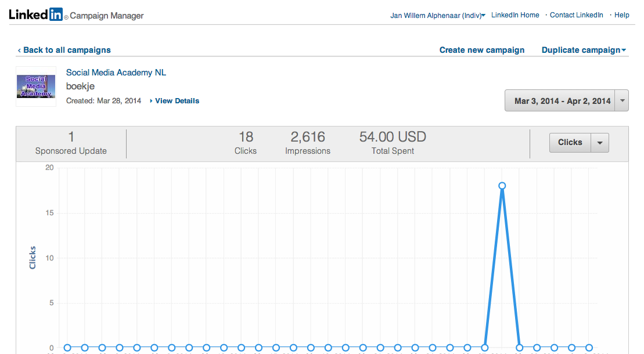
Task: Select the first data point on the chart
Action: point(67,348)
